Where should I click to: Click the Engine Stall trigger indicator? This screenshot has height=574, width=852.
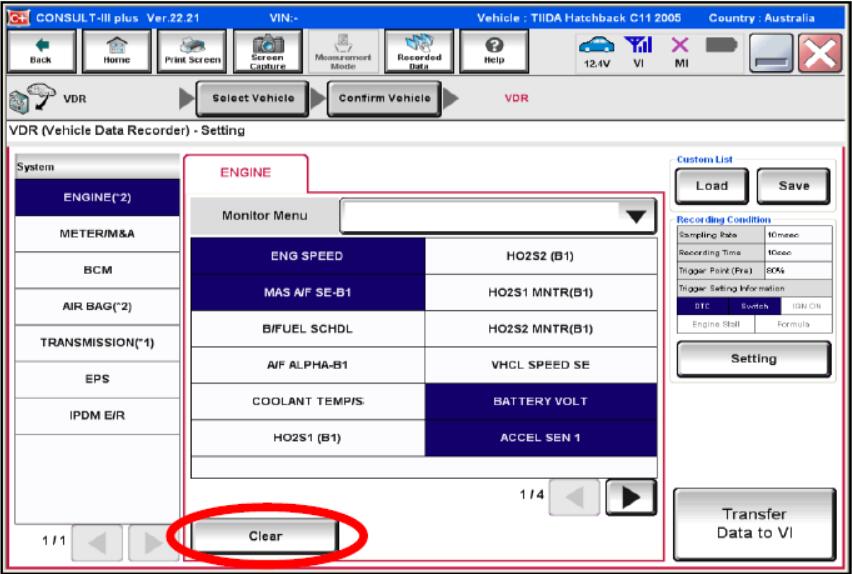(x=716, y=325)
